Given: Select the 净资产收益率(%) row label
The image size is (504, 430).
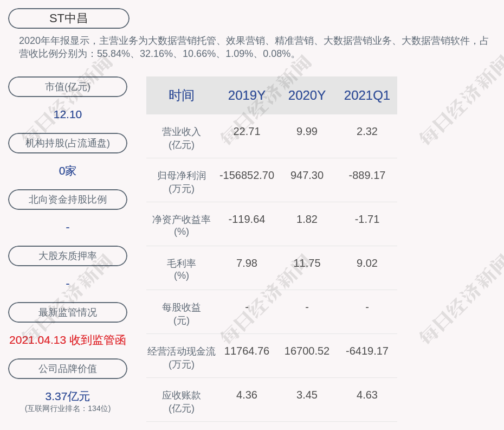Looking at the screenshot, I should pyautogui.click(x=182, y=226).
